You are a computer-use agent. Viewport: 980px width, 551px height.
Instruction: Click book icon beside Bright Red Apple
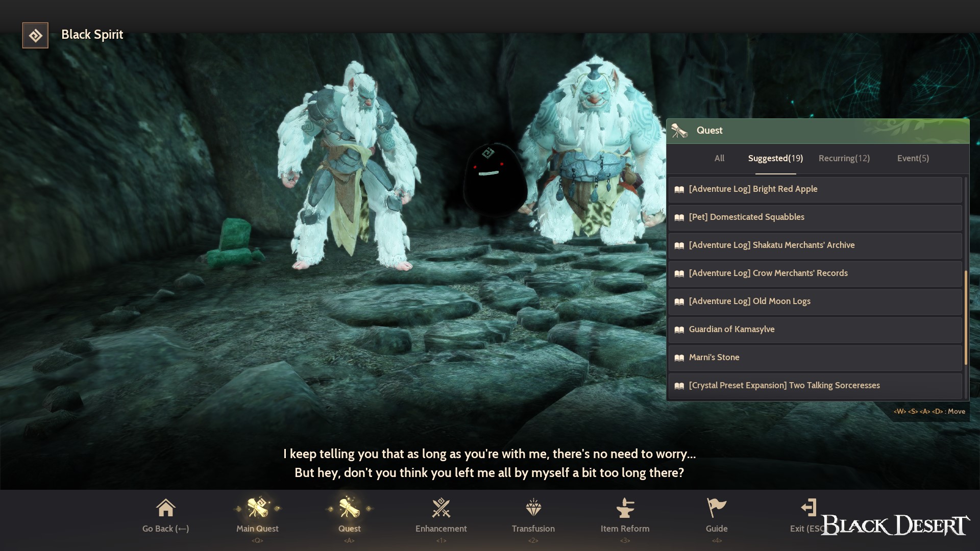coord(679,189)
